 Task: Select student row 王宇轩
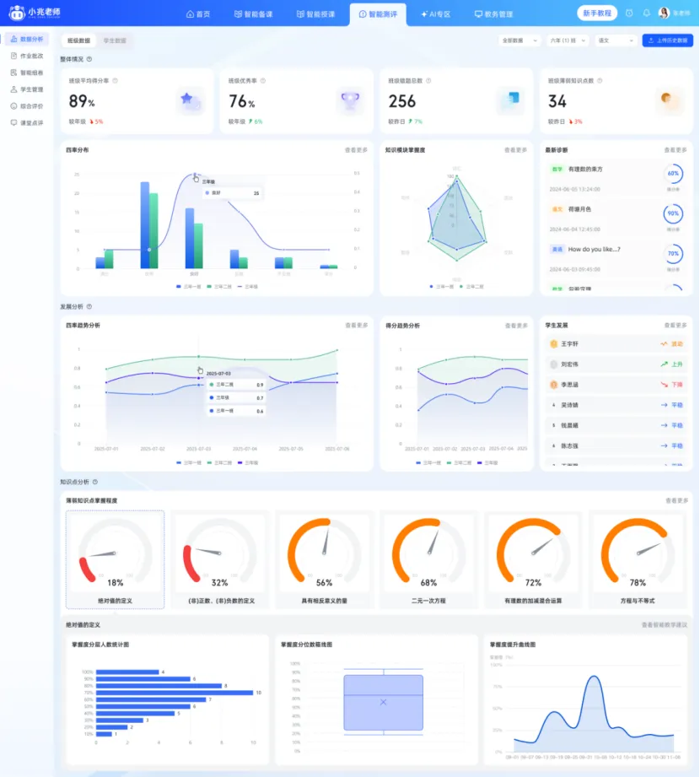coord(616,344)
